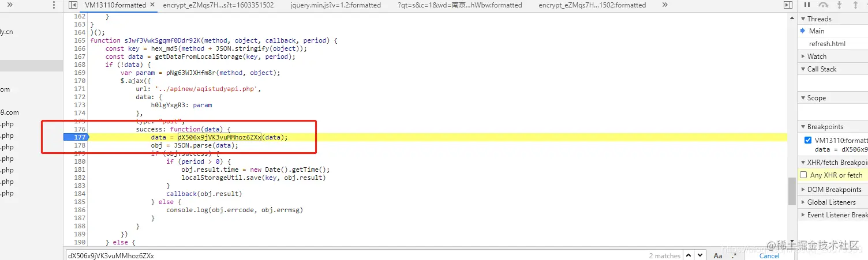Click line number 166 in gutter
This screenshot has height=260, width=868.
coord(80,49)
